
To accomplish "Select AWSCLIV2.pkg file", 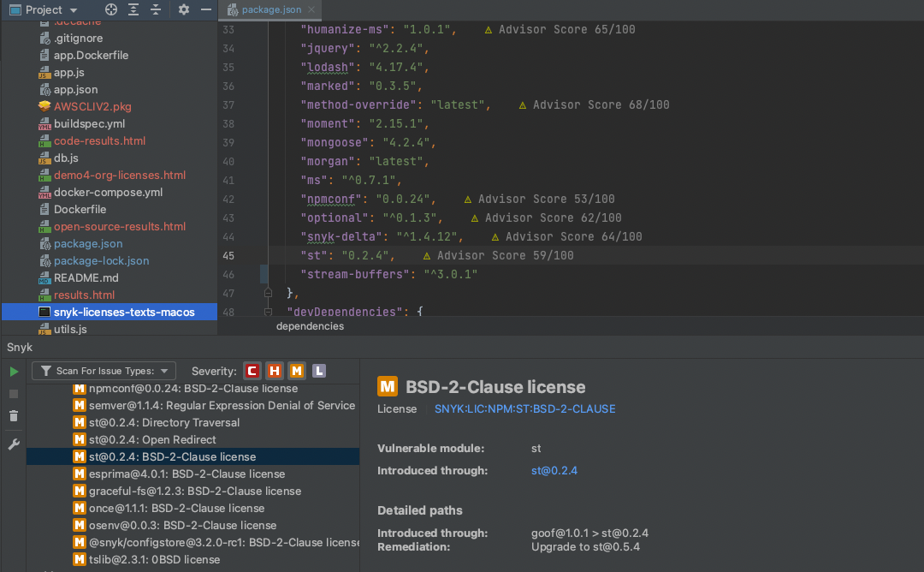I will (x=92, y=107).
